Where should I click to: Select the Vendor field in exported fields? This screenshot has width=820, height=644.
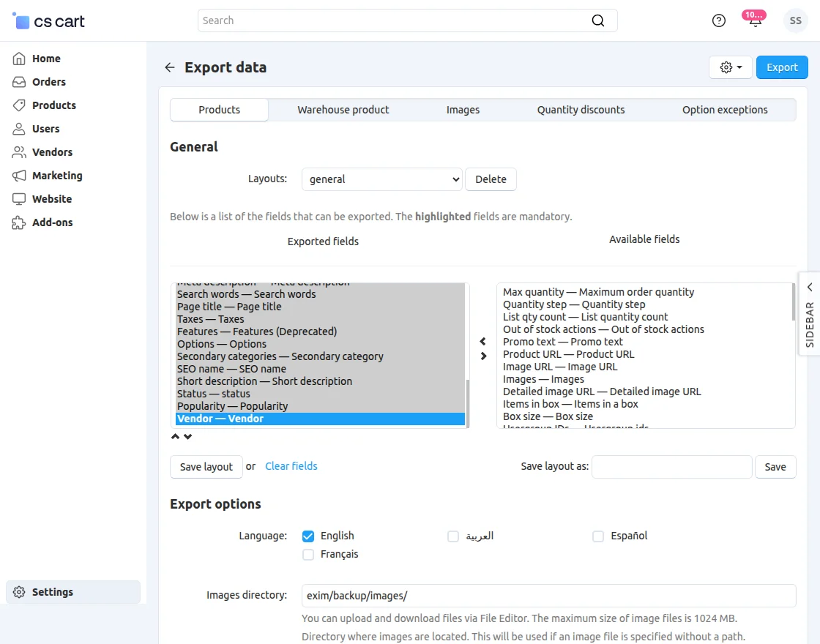click(x=220, y=418)
